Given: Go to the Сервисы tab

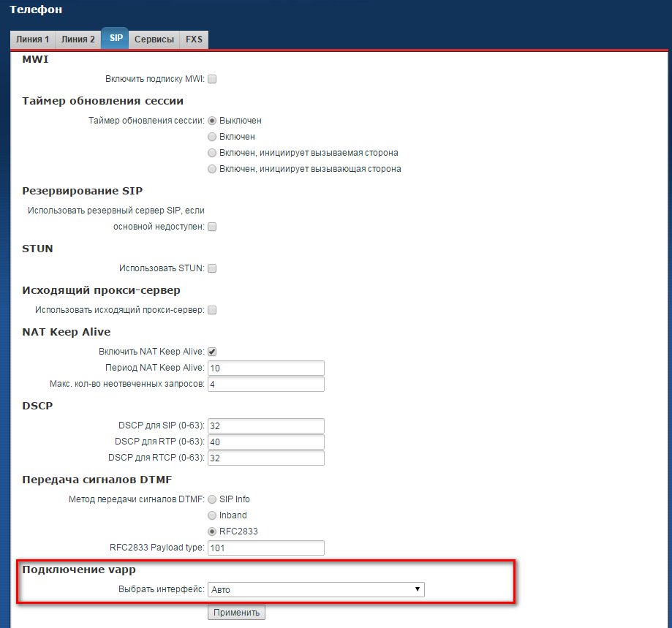Looking at the screenshot, I should point(154,39).
